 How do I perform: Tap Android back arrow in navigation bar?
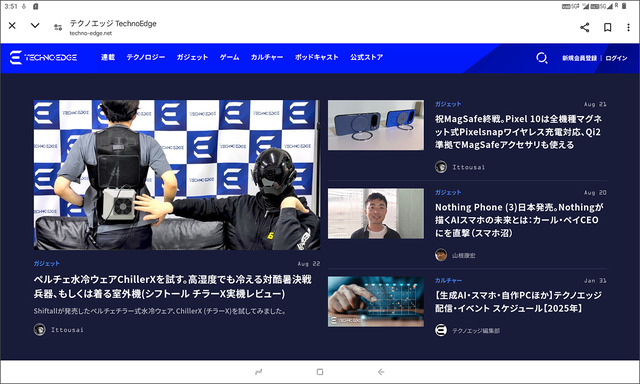coord(381,372)
